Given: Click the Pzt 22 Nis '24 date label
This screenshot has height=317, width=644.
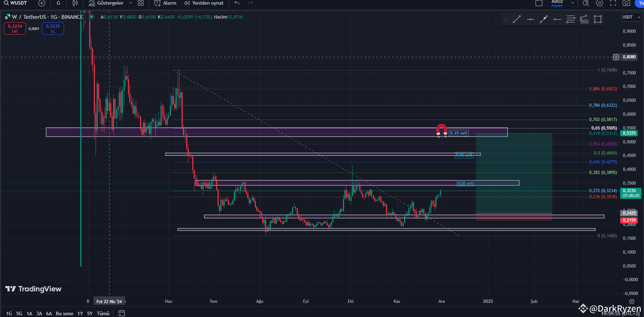Looking at the screenshot, I should [x=109, y=301].
